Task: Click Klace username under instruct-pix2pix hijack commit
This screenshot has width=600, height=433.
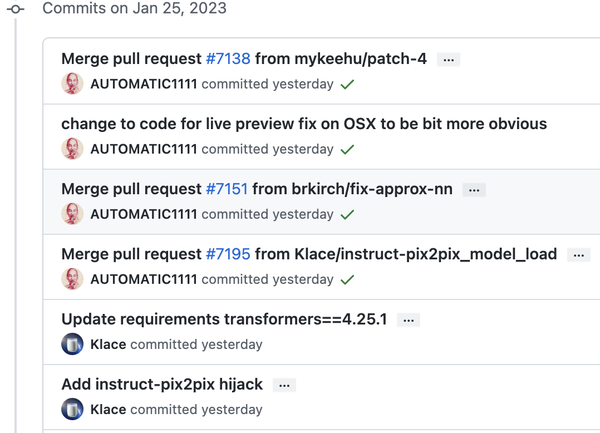Action: point(108,409)
